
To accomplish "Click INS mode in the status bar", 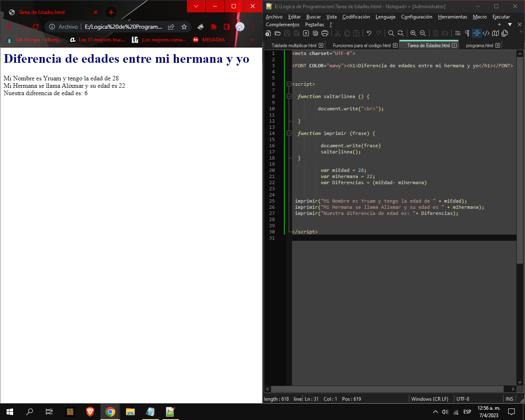I will 509,399.
